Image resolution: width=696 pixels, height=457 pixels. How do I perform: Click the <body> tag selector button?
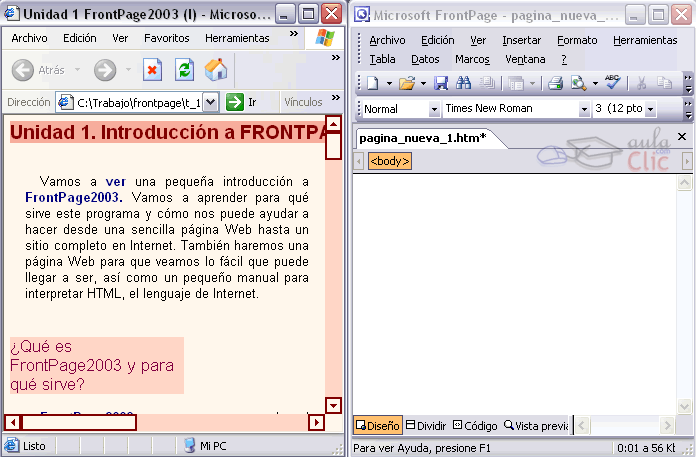(x=390, y=161)
